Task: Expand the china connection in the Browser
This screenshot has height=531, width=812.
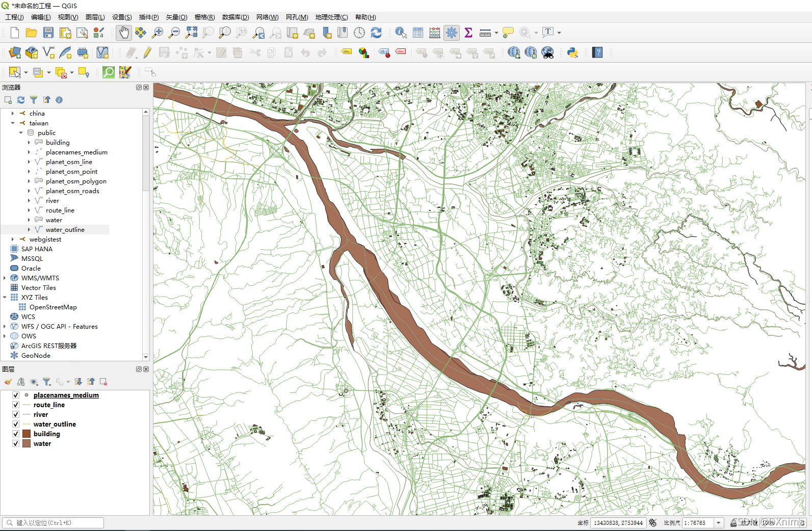Action: [x=13, y=114]
